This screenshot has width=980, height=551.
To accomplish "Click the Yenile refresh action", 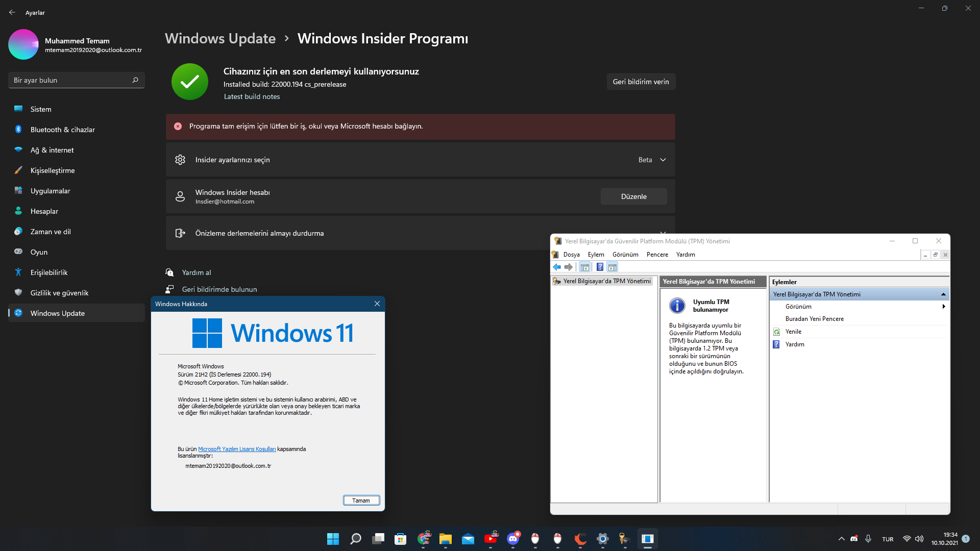I will [793, 332].
